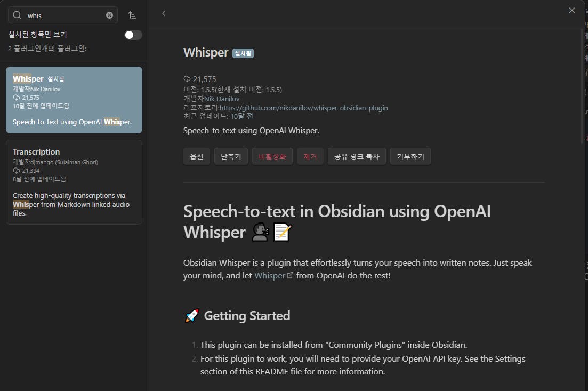588x391 pixels.
Task: Clear the plugin search field text
Action: [109, 15]
